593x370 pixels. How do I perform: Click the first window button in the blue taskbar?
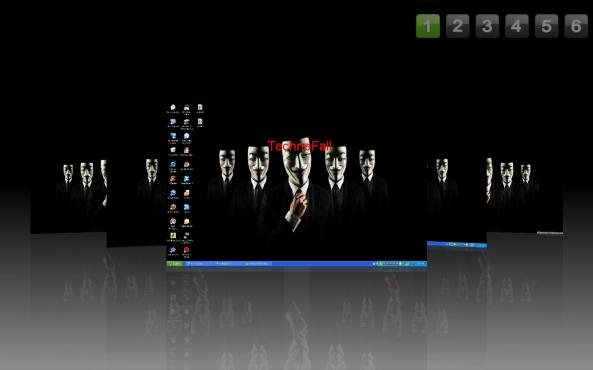click(199, 264)
